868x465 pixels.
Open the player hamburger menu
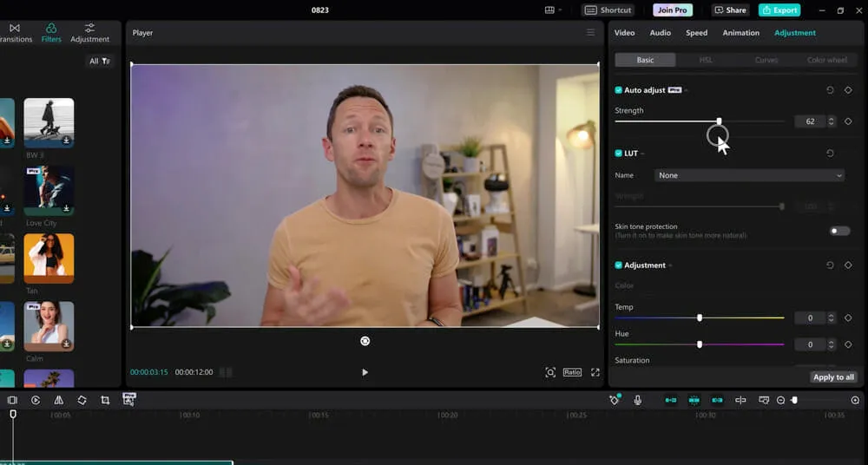590,33
